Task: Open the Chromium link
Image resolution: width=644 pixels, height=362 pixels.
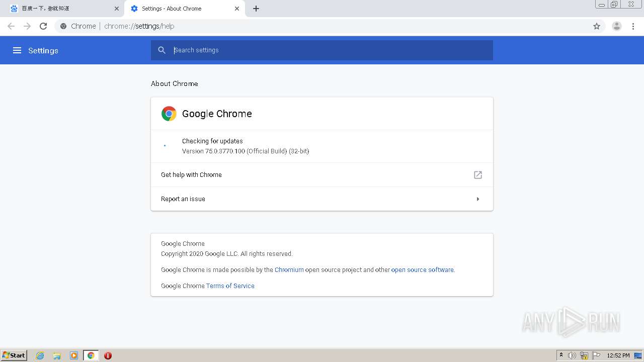Action: (289, 270)
